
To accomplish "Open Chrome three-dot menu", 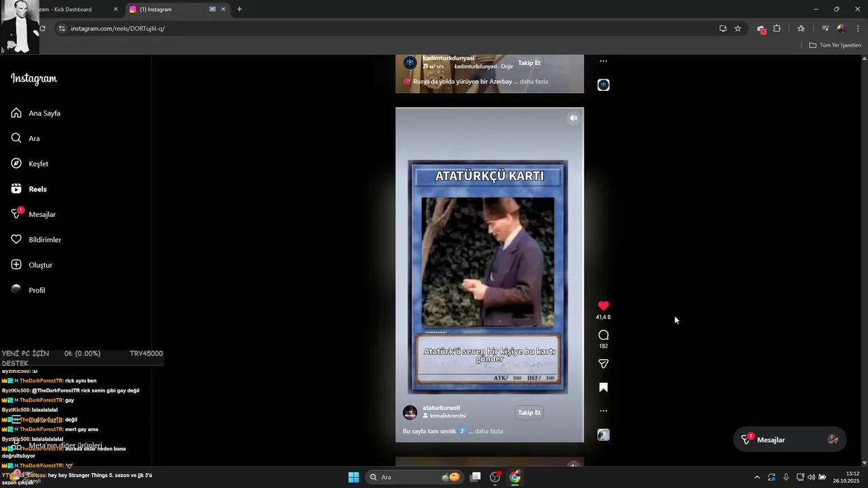I will click(x=858, y=28).
